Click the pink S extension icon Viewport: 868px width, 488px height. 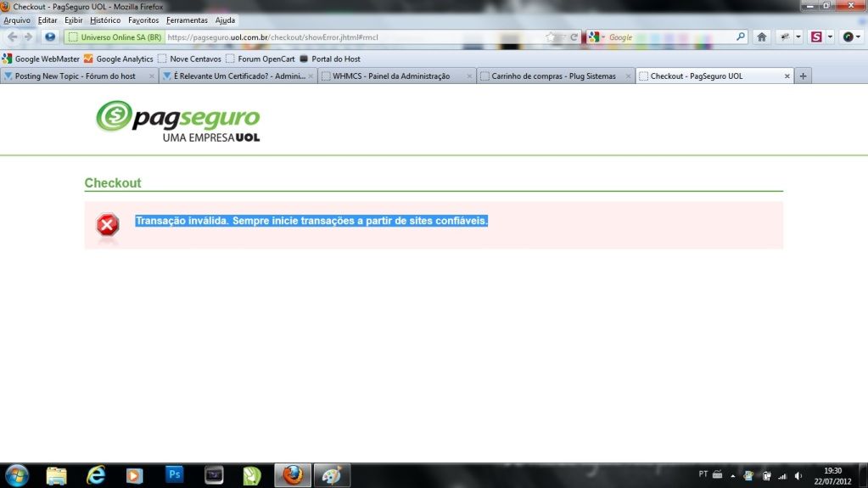pos(816,37)
